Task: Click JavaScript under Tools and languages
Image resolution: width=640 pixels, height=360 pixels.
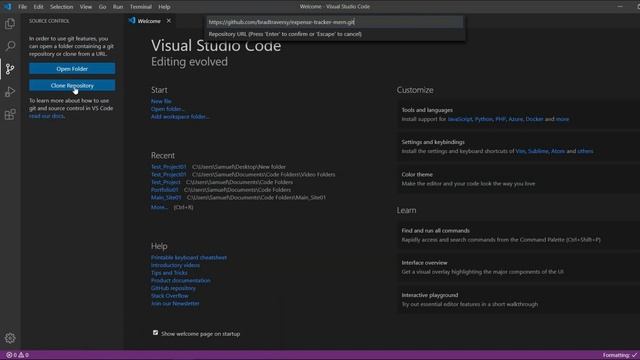Action: coord(460,119)
